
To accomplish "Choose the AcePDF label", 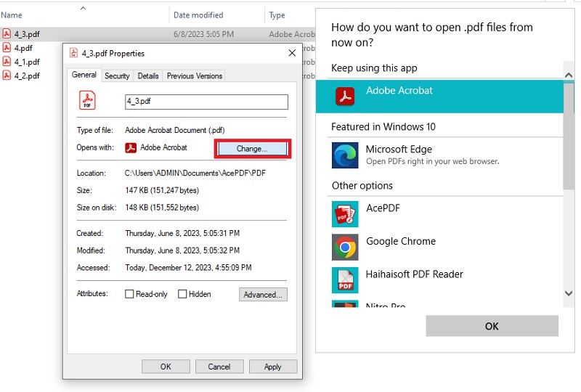I will coord(383,208).
